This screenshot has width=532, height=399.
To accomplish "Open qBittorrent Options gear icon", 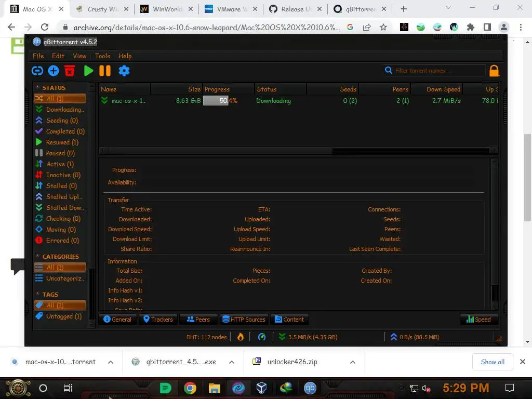I will (x=124, y=71).
